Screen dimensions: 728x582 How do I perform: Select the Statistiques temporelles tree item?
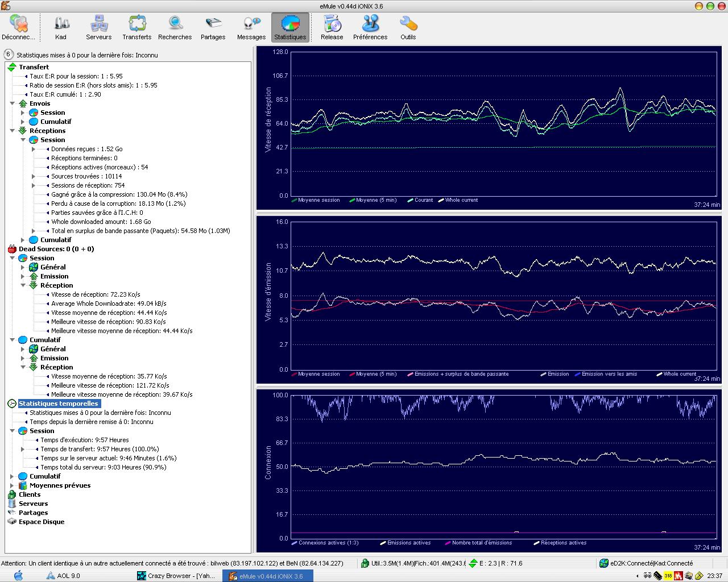click(59, 404)
